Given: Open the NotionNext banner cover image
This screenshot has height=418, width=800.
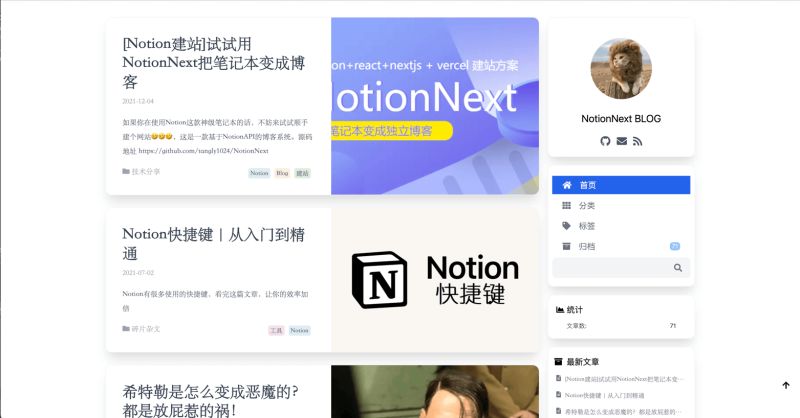Looking at the screenshot, I should click(x=435, y=106).
